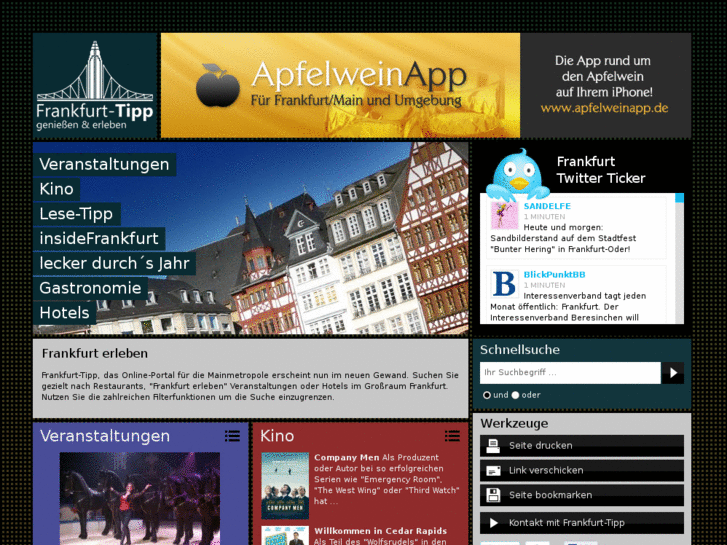This screenshot has height=545, width=727.
Task: Click the Twitter bird mascot icon
Action: click(517, 173)
